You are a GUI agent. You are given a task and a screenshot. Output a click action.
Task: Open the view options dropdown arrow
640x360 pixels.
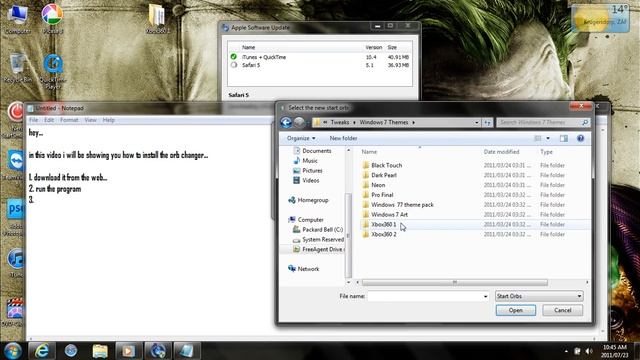[548, 138]
